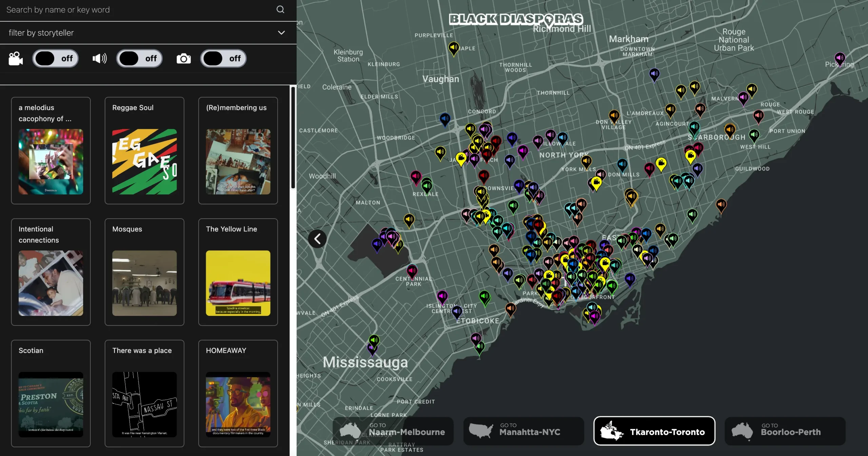868x456 pixels.
Task: Click the video camera filter icon
Action: tap(16, 59)
